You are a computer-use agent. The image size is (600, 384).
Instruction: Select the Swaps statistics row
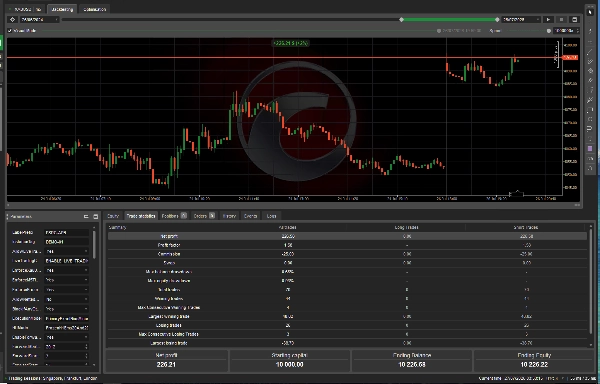pos(347,263)
